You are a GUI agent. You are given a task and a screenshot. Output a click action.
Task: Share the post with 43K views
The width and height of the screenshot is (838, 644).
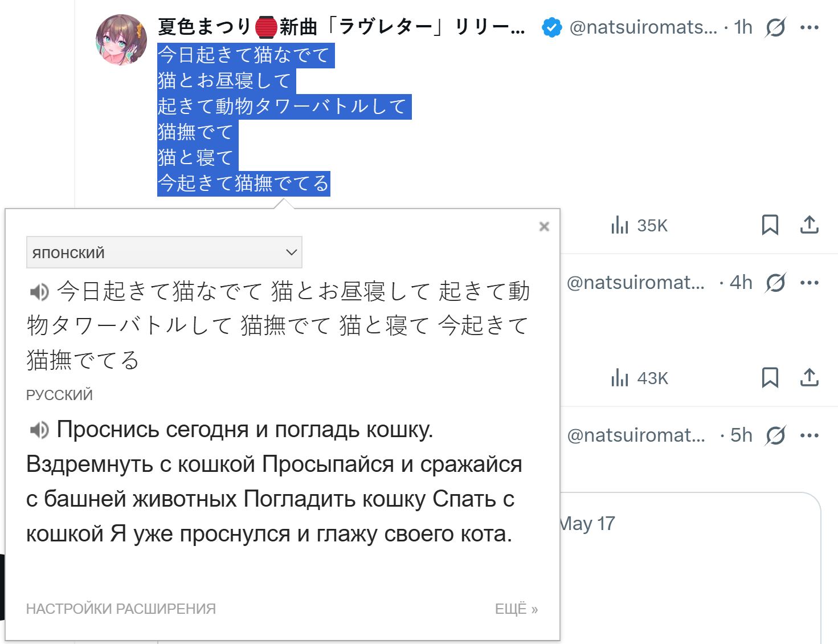tap(810, 378)
